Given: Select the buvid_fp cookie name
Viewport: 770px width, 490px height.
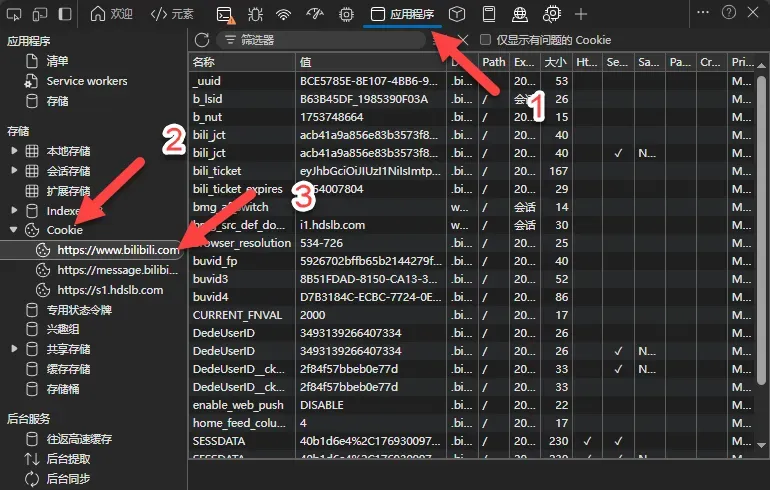Looking at the screenshot, I should tap(215, 261).
